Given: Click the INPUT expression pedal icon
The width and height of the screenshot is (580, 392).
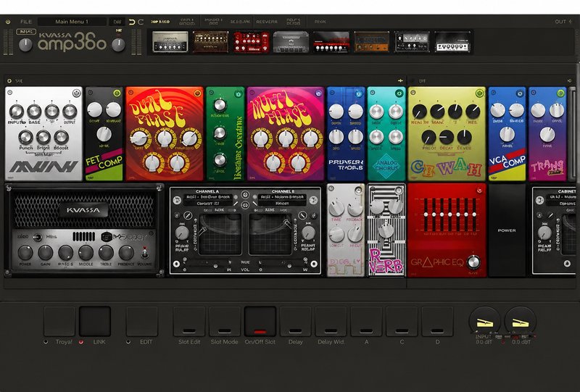Looking at the screenshot, I should pyautogui.click(x=484, y=322).
